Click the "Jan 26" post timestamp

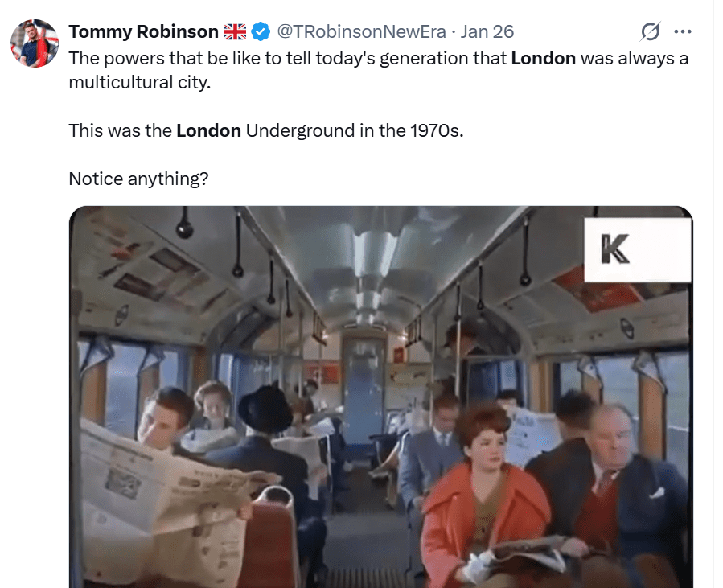[x=487, y=31]
